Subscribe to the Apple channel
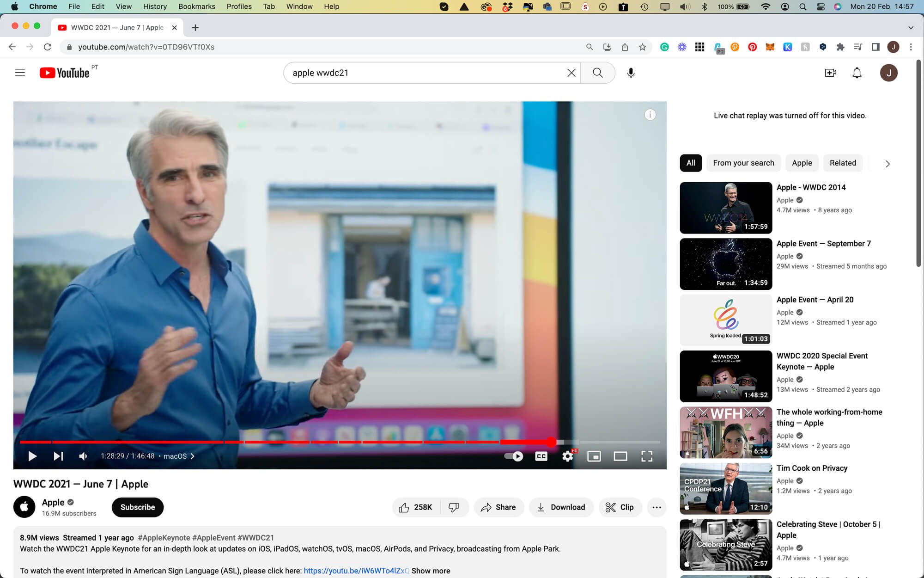924x578 pixels. click(138, 507)
